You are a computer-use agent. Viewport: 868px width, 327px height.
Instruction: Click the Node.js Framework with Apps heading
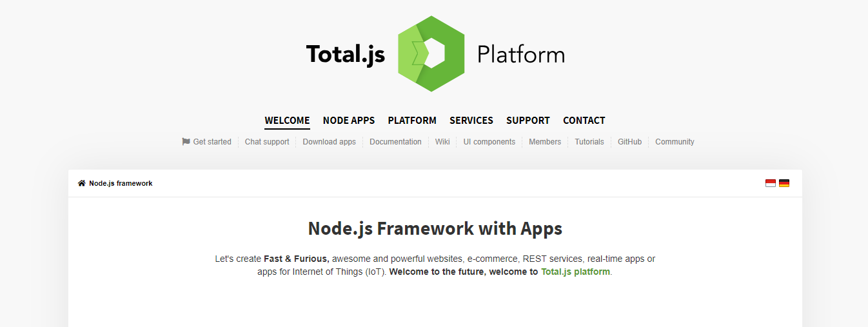[x=435, y=228]
